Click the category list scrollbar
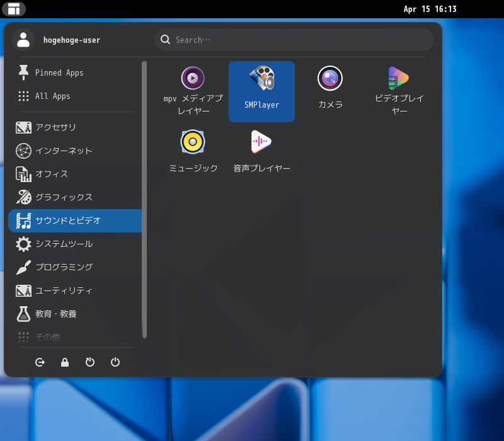The width and height of the screenshot is (504, 441). tap(144, 199)
